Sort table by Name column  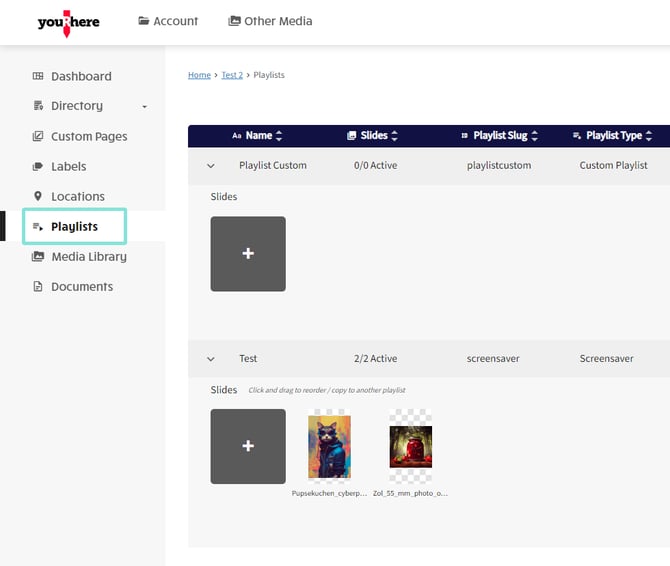258,135
